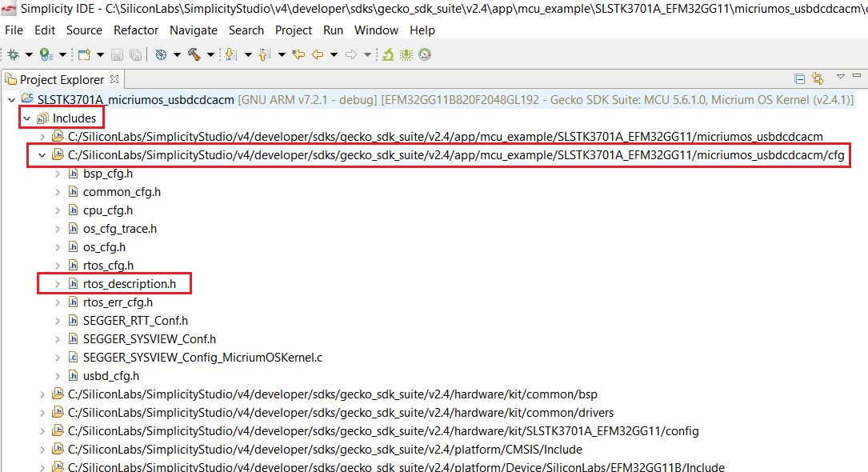Collapse the micriumos_usbdcdcacm/cfg include folder
The image size is (868, 472).
click(42, 155)
